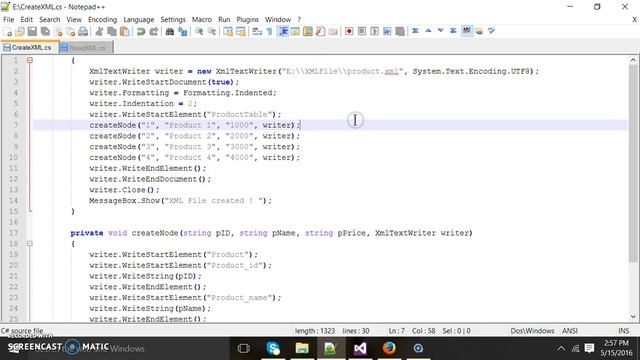Click the Cut scissors icon

[99, 31]
